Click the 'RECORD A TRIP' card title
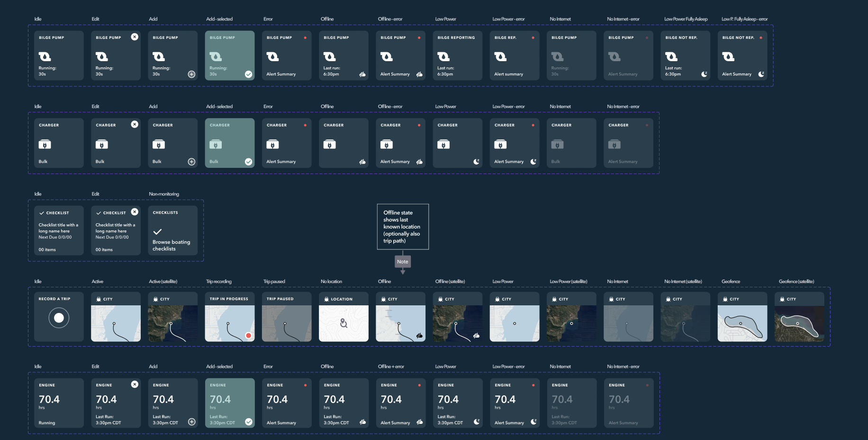The width and height of the screenshot is (868, 440). tap(54, 299)
